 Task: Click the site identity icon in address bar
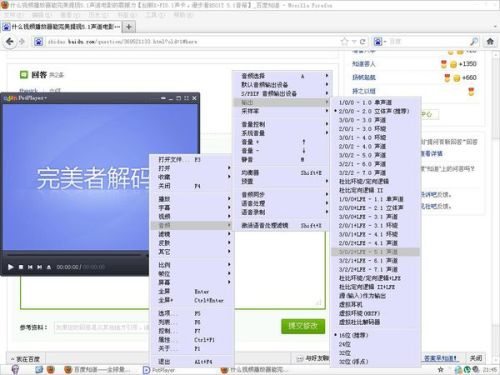pyautogui.click(x=39, y=42)
